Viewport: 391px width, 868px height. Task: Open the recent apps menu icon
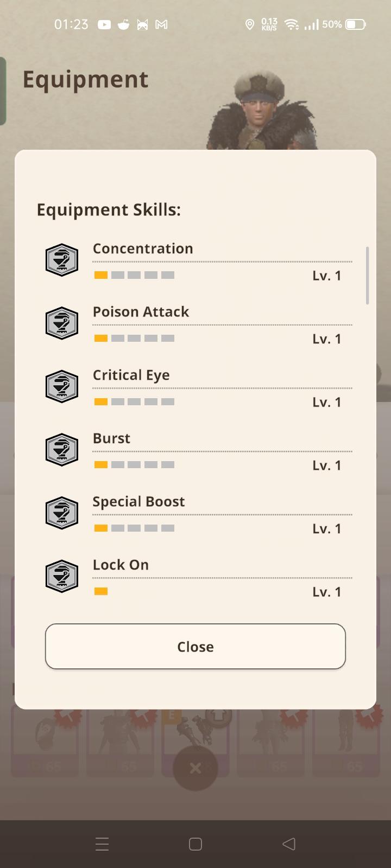(102, 844)
